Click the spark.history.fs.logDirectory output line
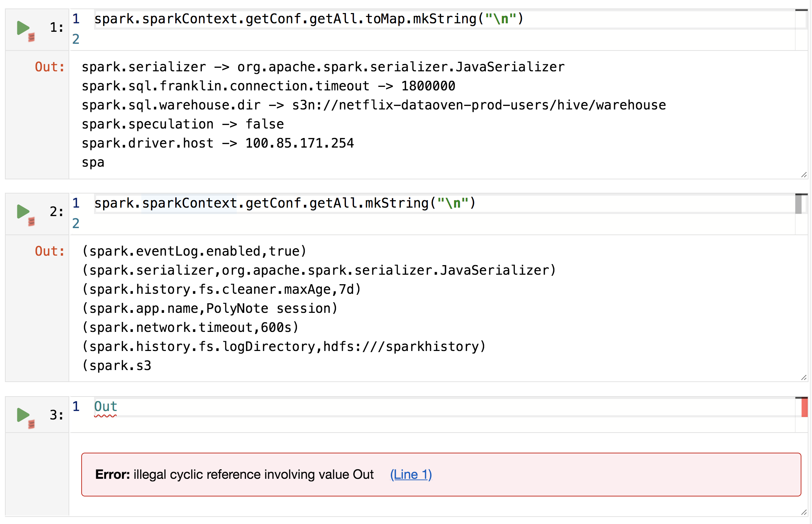Screen dimensions: 812x524 click(x=284, y=346)
